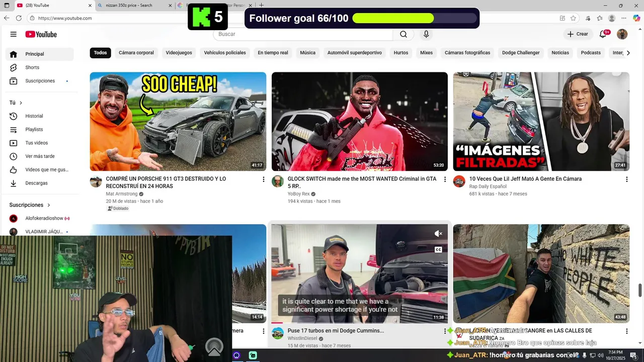The height and width of the screenshot is (362, 644).
Task: Select the Podcasts chip
Action: pos(591,53)
